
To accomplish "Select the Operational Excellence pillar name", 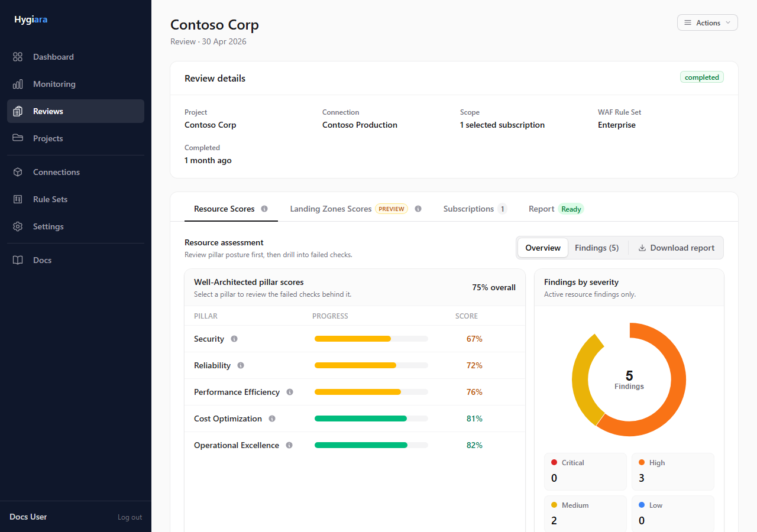I will point(237,445).
